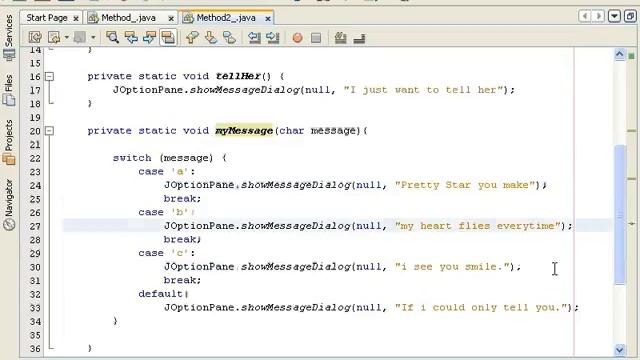Image resolution: width=640 pixels, height=360 pixels.
Task: Close the Start Page tab
Action: tap(76, 18)
